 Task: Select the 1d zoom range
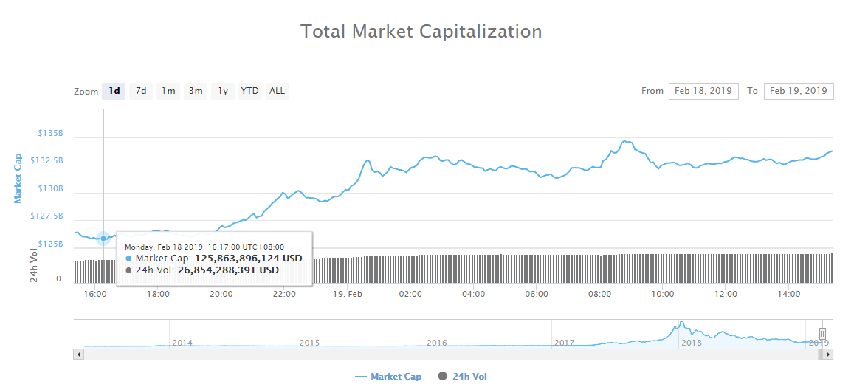pyautogui.click(x=114, y=92)
